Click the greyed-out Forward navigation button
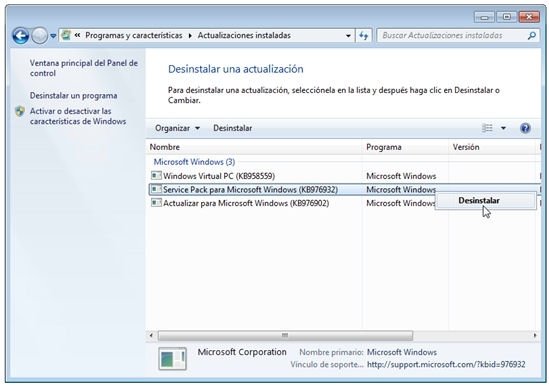The image size is (549, 386). (39, 35)
